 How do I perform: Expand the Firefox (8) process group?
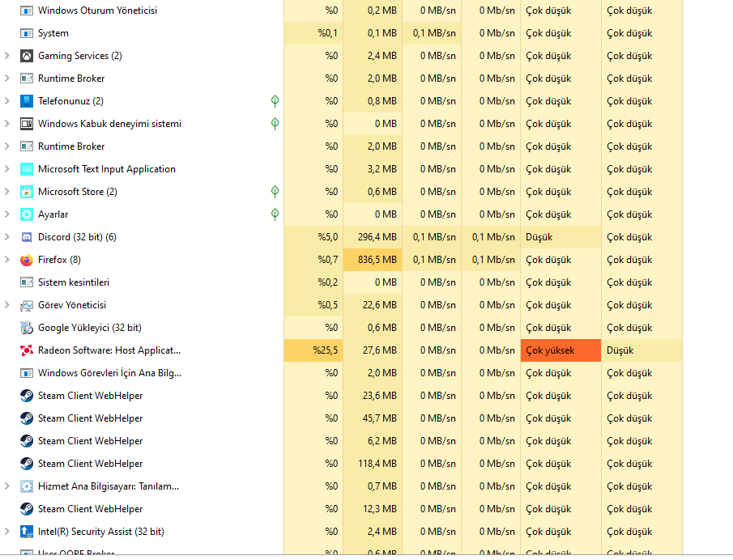(x=7, y=260)
